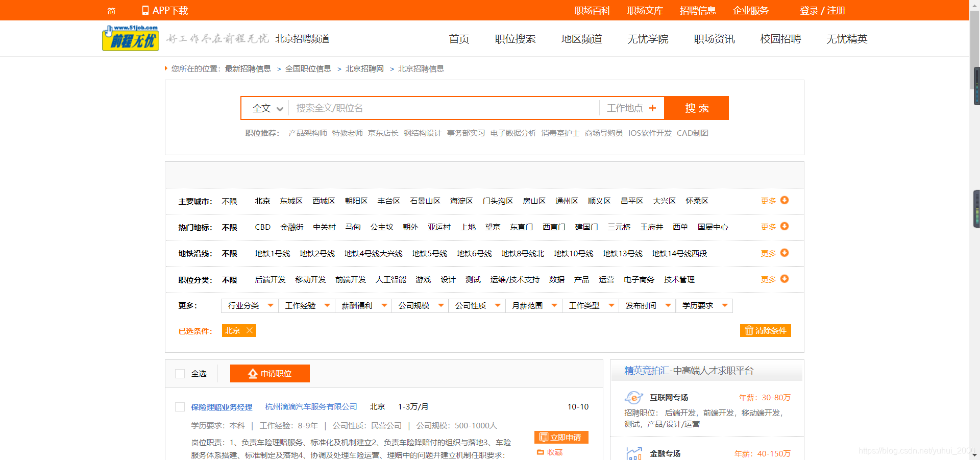This screenshot has height=460, width=980.
Task: Filter by 海淀区 district
Action: 461,201
